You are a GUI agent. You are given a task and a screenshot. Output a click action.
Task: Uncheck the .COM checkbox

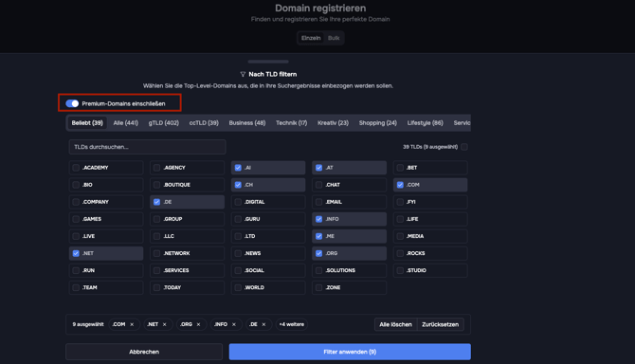(x=400, y=185)
